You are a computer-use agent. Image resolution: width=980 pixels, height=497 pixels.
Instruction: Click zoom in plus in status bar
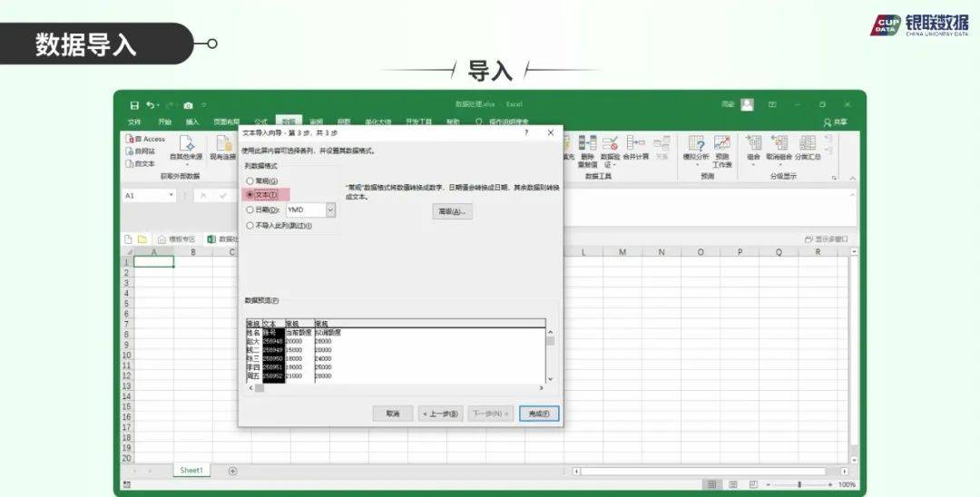[x=830, y=484]
